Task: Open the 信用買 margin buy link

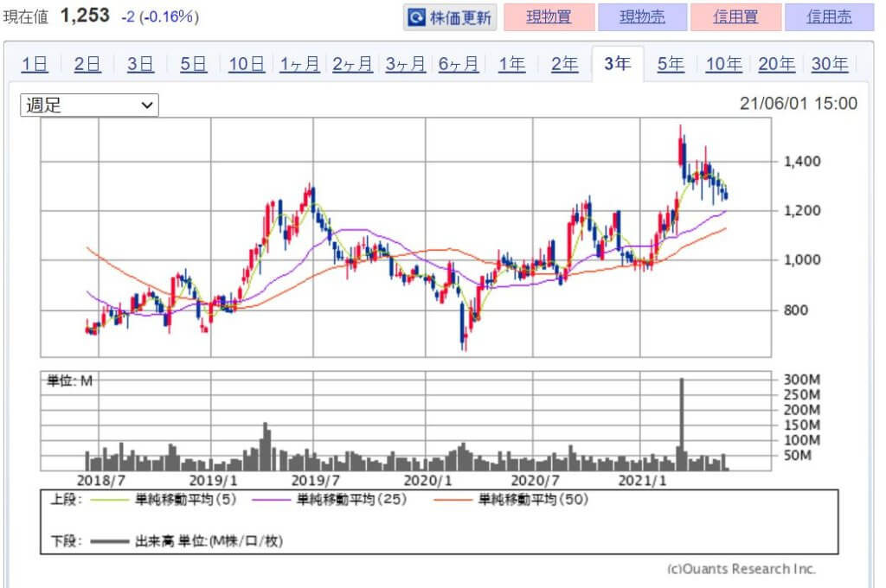Action: [735, 17]
